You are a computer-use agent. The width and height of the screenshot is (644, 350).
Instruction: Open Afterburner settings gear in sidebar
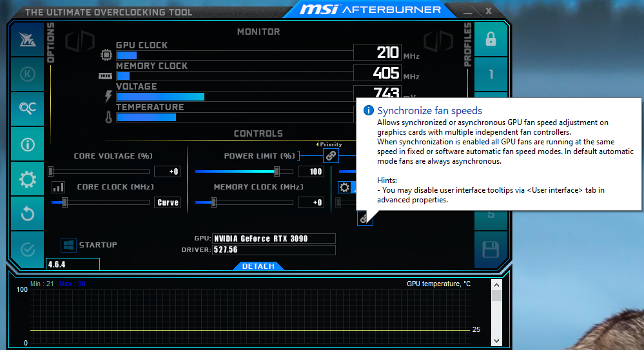pos(27,179)
